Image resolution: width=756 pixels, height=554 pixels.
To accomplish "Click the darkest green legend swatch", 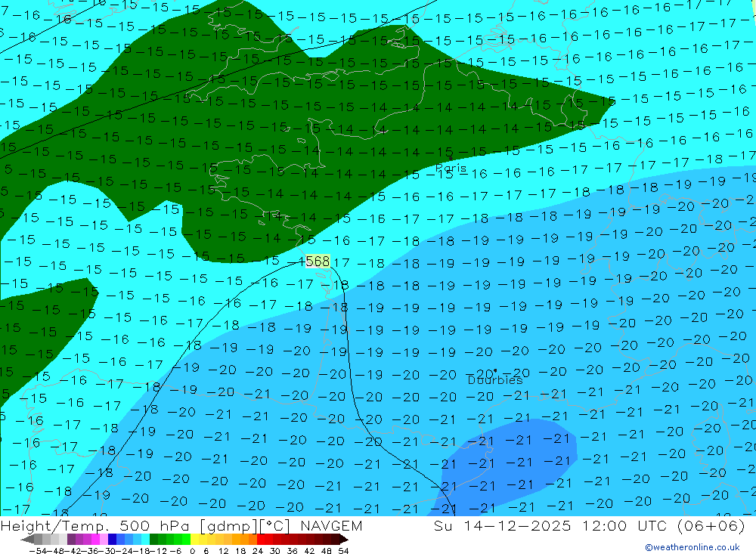I will click(x=153, y=540).
